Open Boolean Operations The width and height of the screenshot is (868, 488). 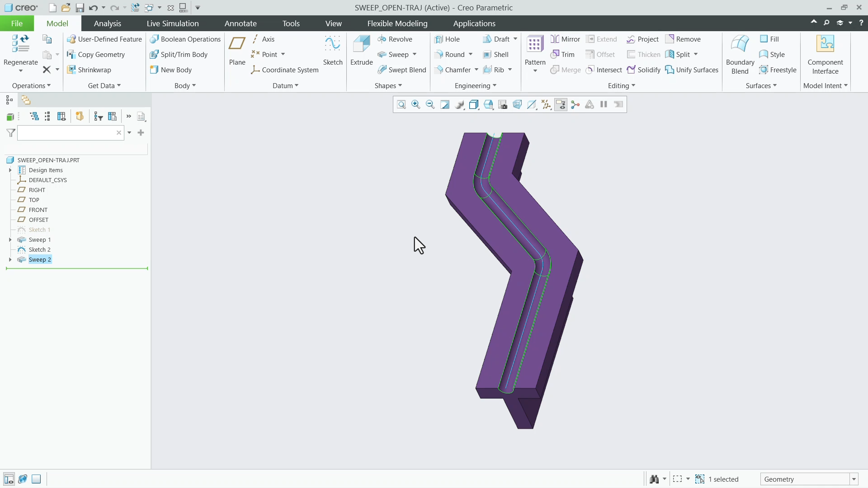(x=185, y=39)
